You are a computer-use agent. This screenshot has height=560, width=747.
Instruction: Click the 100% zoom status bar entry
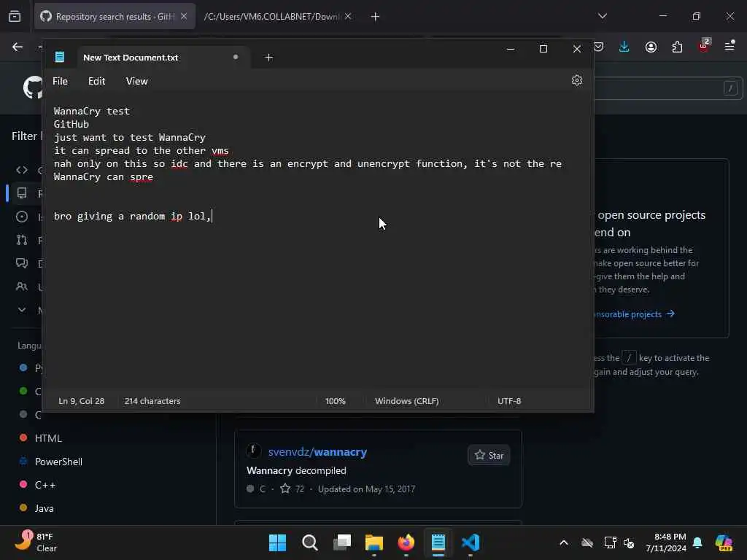(336, 401)
